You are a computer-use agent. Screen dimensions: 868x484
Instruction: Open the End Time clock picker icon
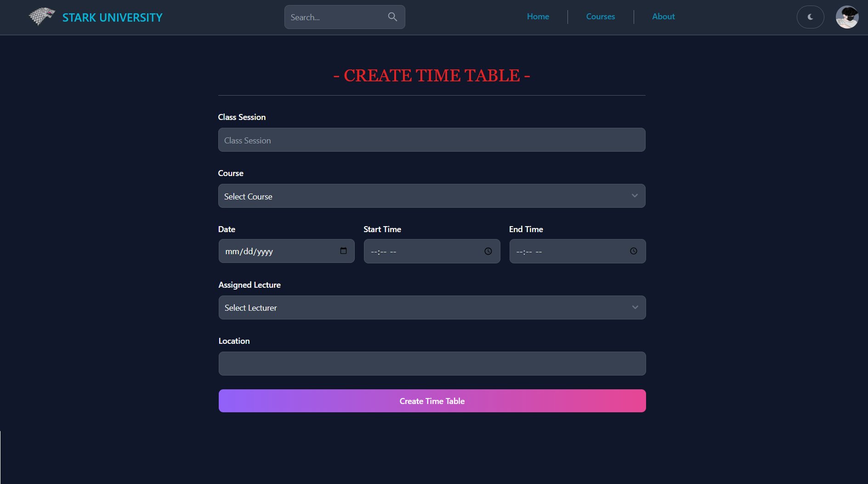point(634,251)
